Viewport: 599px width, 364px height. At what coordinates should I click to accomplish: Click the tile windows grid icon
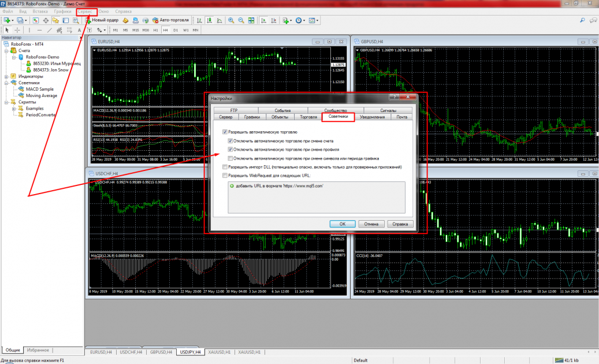pyautogui.click(x=251, y=20)
